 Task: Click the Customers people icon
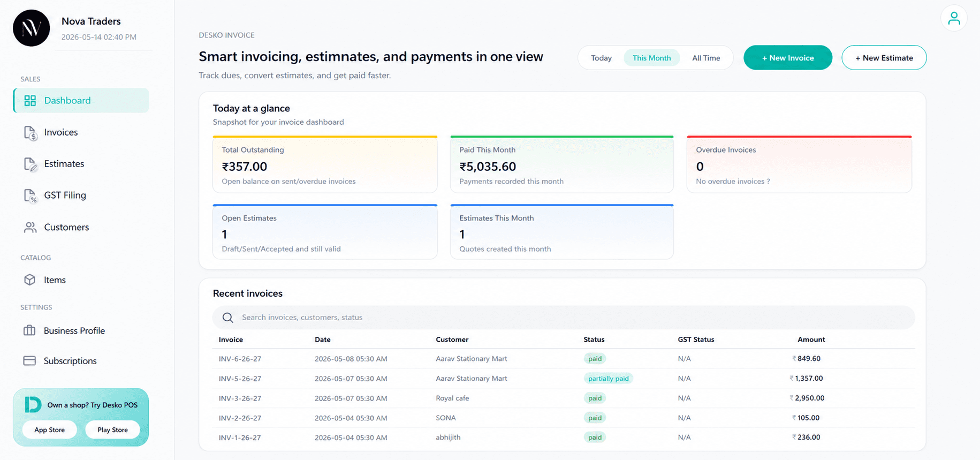click(x=30, y=227)
